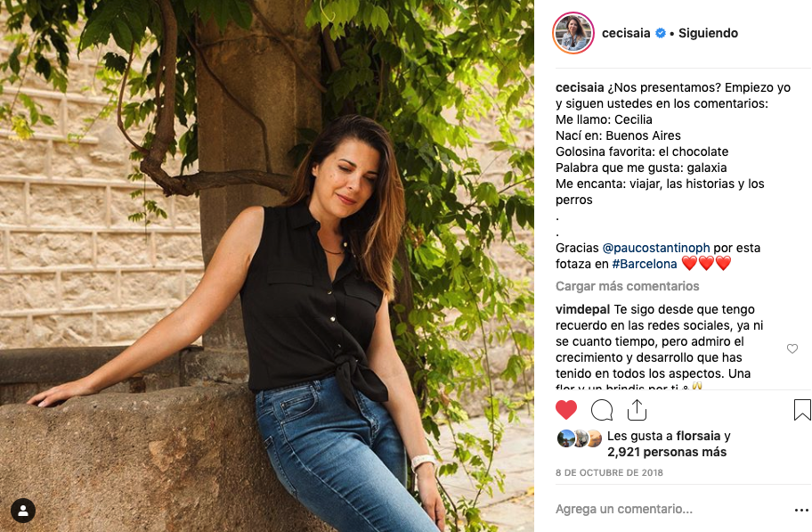The width and height of the screenshot is (812, 532).
Task: Unlike the post with the red heart
Action: tap(566, 410)
